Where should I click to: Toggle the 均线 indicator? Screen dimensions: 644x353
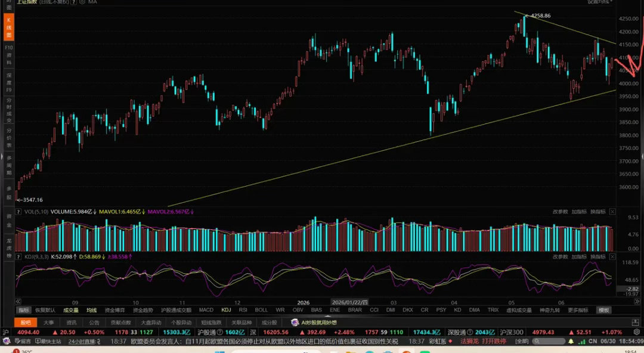(x=92, y=310)
